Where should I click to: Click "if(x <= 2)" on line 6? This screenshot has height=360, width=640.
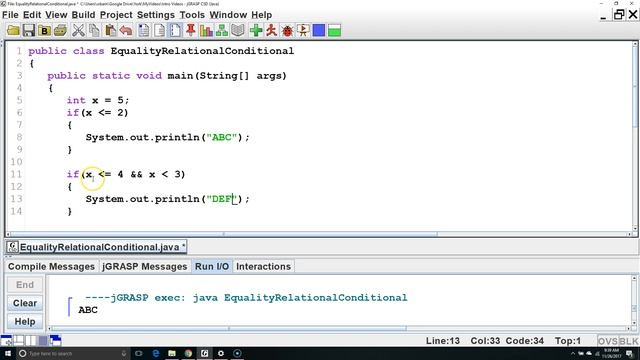pos(98,113)
